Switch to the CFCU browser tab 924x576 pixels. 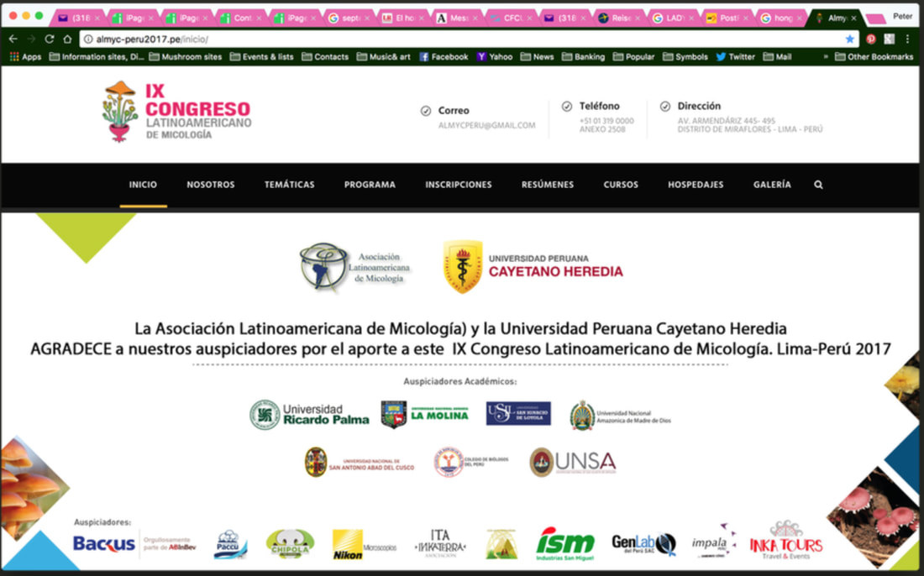point(511,18)
